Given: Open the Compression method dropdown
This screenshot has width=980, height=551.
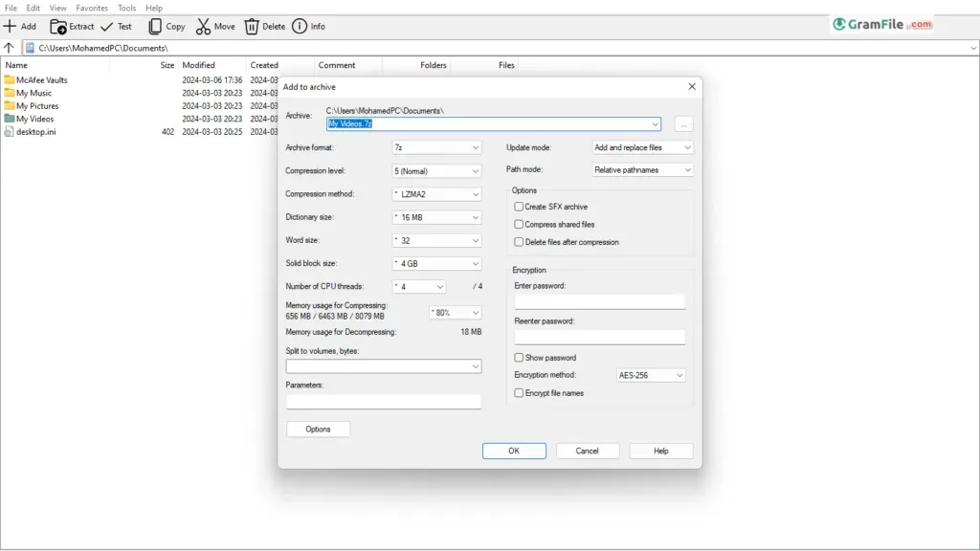Looking at the screenshot, I should pos(436,193).
